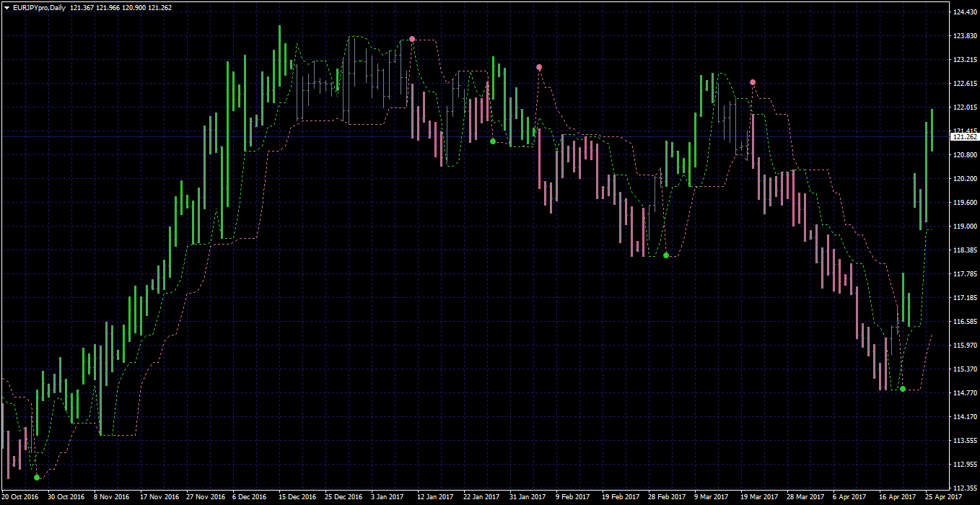Select the green buy signal dot from October 2016
The image size is (980, 505).
(37, 477)
